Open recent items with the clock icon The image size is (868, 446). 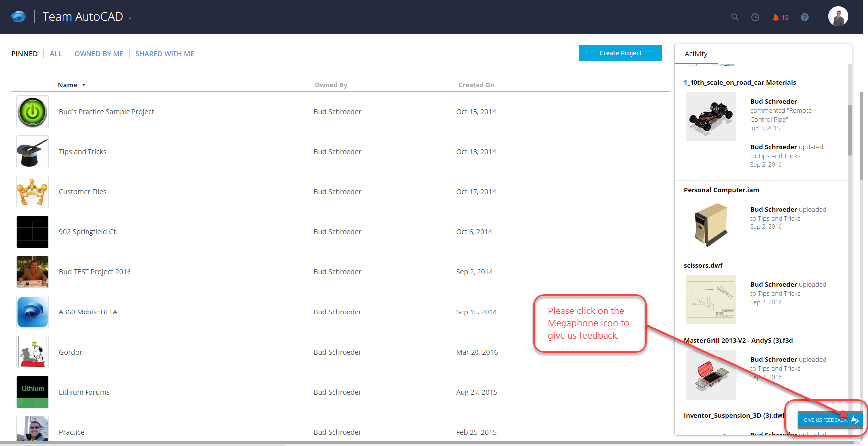(x=755, y=17)
